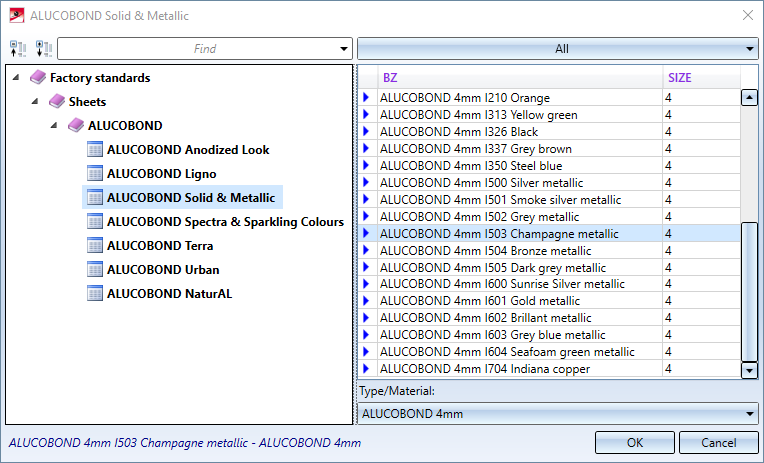Sort by SIZE column header

[702, 77]
